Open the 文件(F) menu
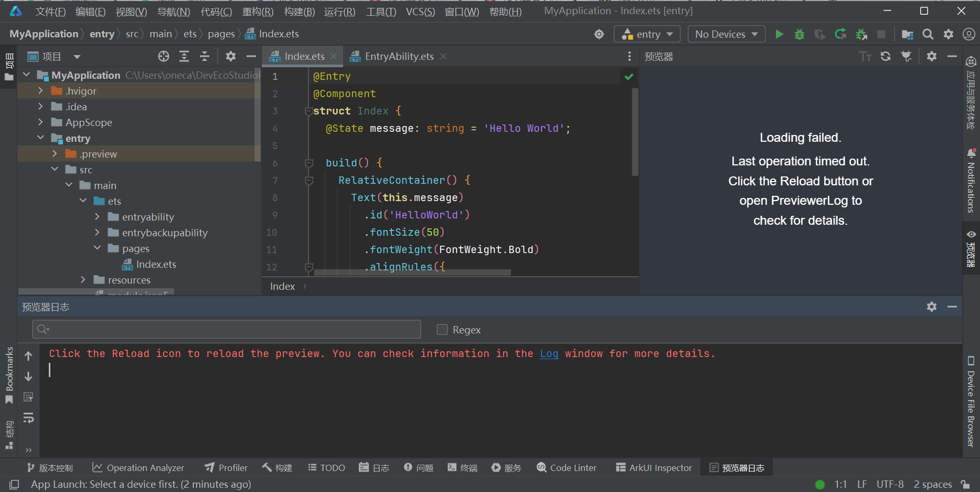 click(x=50, y=12)
